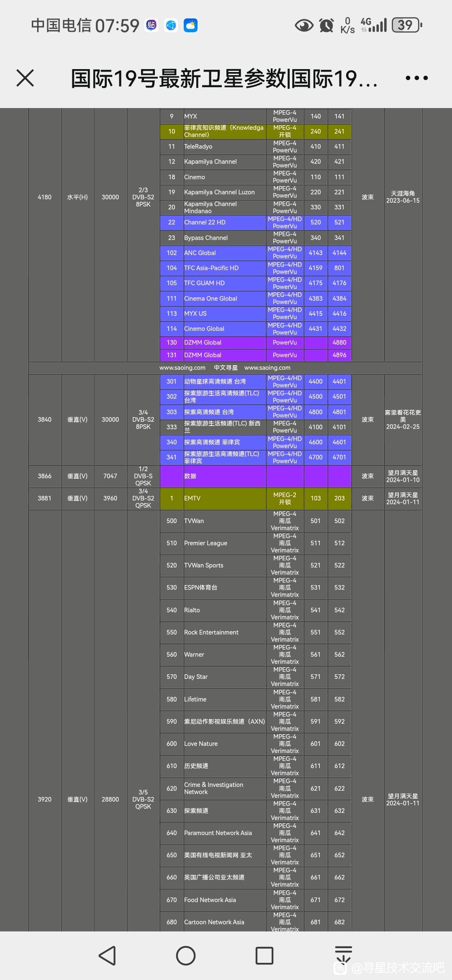Image resolution: width=452 pixels, height=980 pixels.
Task: Select Crime & Investigation Network channel
Action: click(x=214, y=788)
